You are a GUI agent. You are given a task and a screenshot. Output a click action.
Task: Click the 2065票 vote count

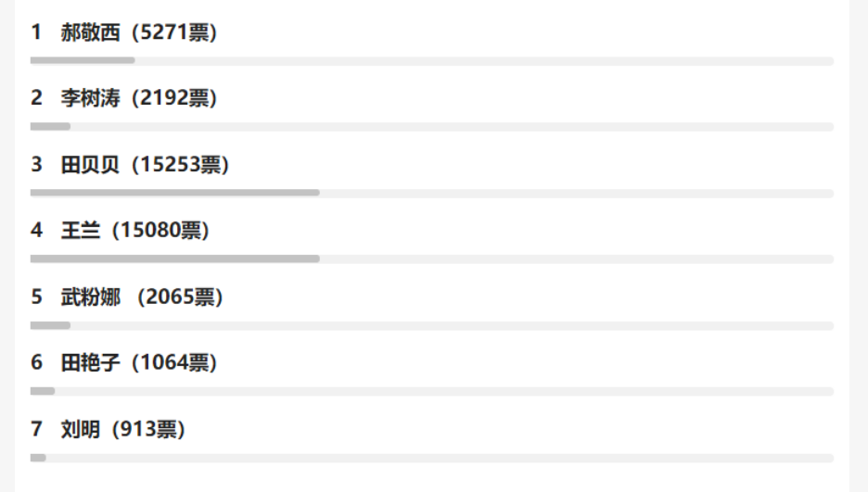coord(182,297)
